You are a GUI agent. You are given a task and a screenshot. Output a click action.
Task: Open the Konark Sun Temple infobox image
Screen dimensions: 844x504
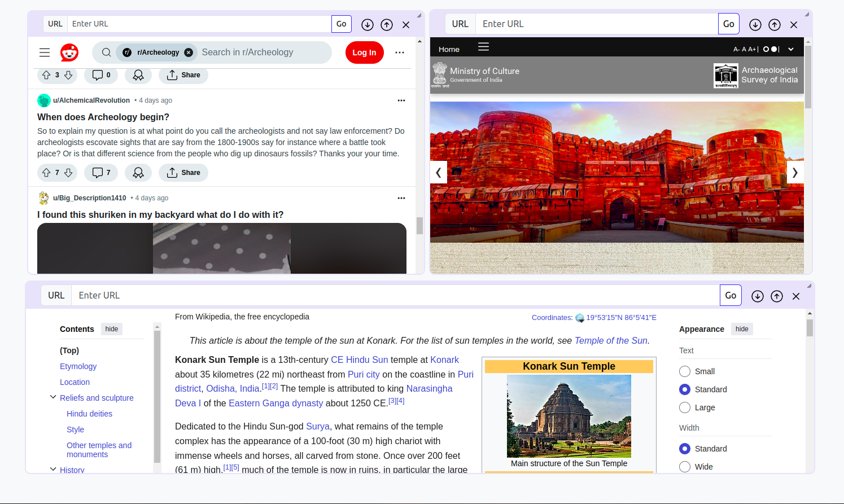click(569, 416)
